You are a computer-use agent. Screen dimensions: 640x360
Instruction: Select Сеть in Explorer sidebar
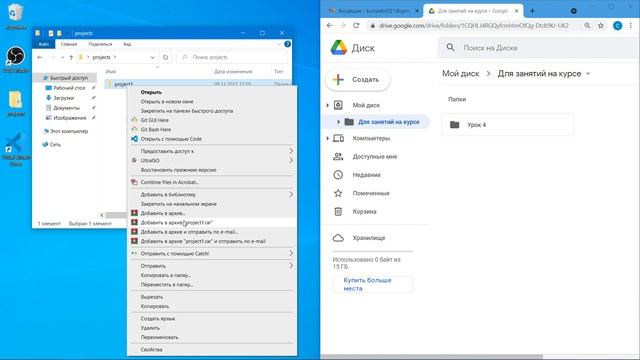coord(55,144)
